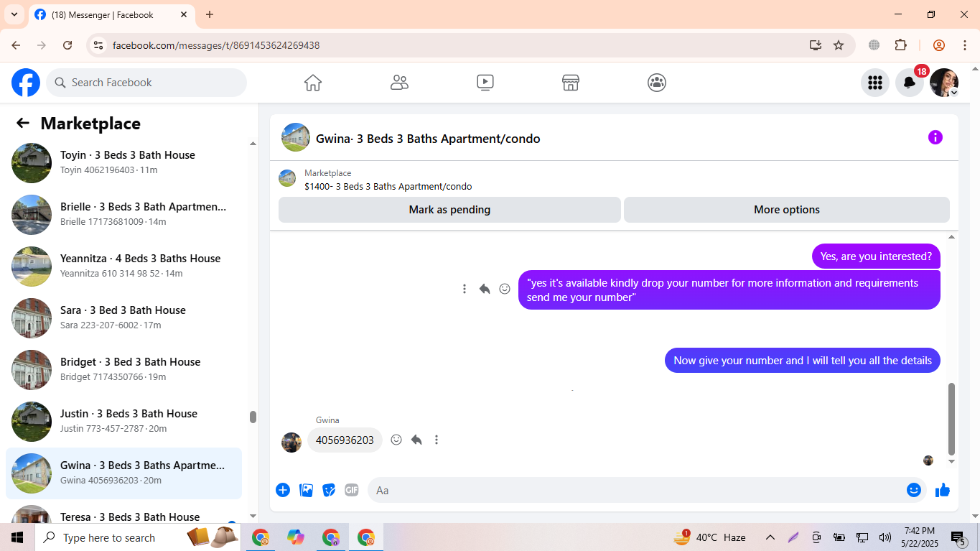This screenshot has height=551, width=980.
Task: Open the taskbar clock showing 7:42 PM
Action: pyautogui.click(x=920, y=537)
